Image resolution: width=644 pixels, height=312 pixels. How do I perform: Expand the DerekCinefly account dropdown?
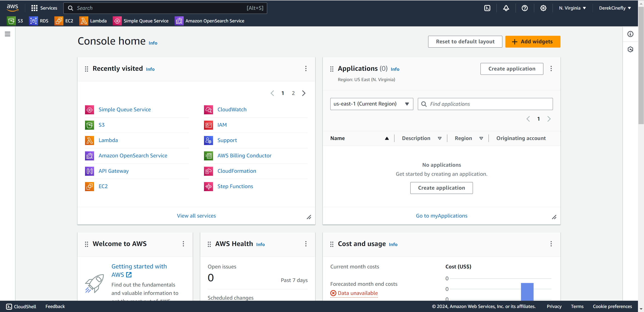point(615,8)
